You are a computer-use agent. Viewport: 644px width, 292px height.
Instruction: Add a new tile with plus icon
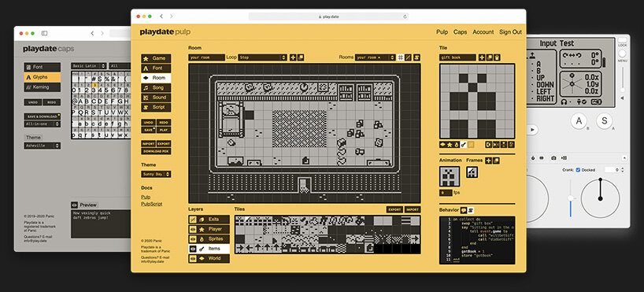(x=482, y=58)
